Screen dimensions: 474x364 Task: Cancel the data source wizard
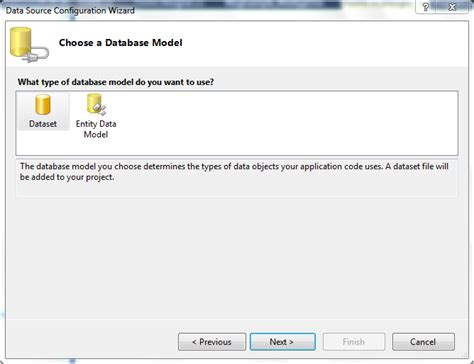pos(423,342)
